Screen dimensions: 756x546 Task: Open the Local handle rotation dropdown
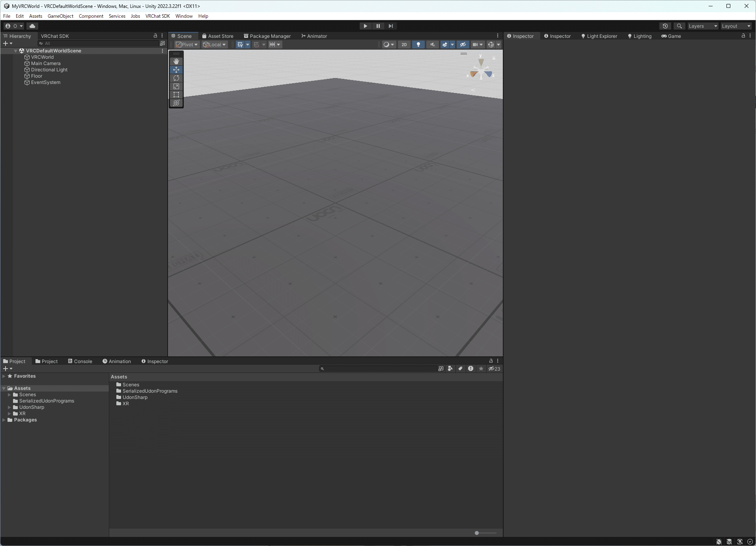click(215, 45)
